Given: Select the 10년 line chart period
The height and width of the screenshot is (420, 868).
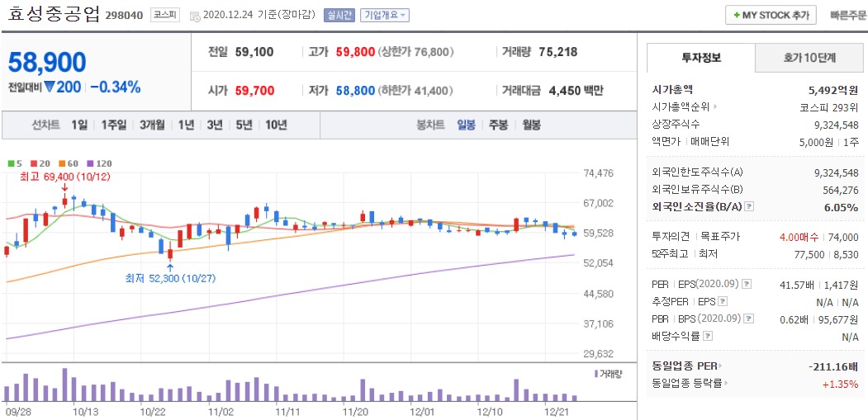Looking at the screenshot, I should [x=276, y=125].
